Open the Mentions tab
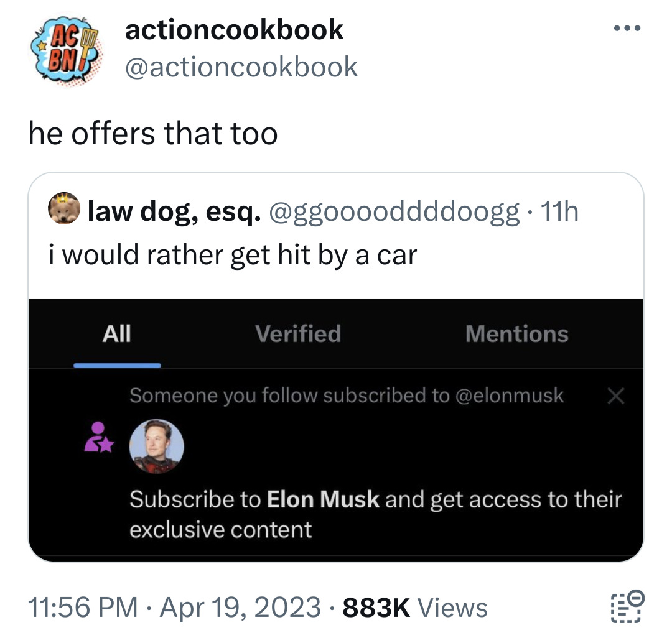Screen dimensions: 672x643 pos(516,335)
